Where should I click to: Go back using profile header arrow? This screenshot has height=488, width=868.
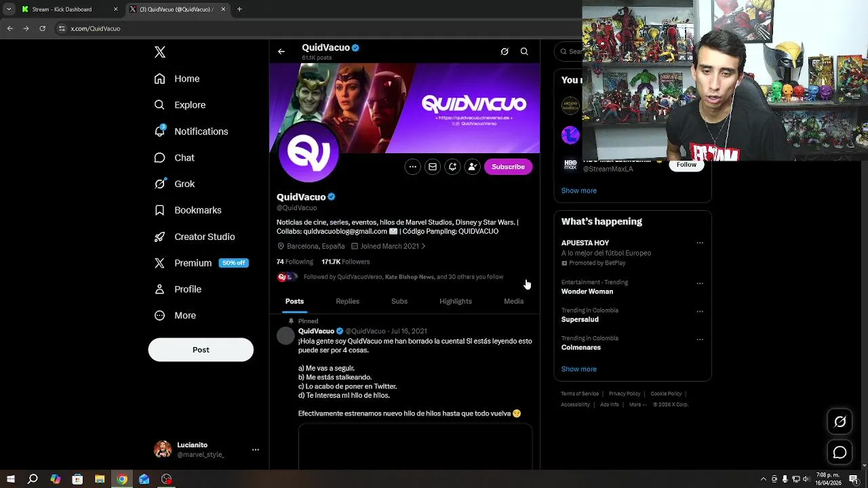tap(281, 52)
